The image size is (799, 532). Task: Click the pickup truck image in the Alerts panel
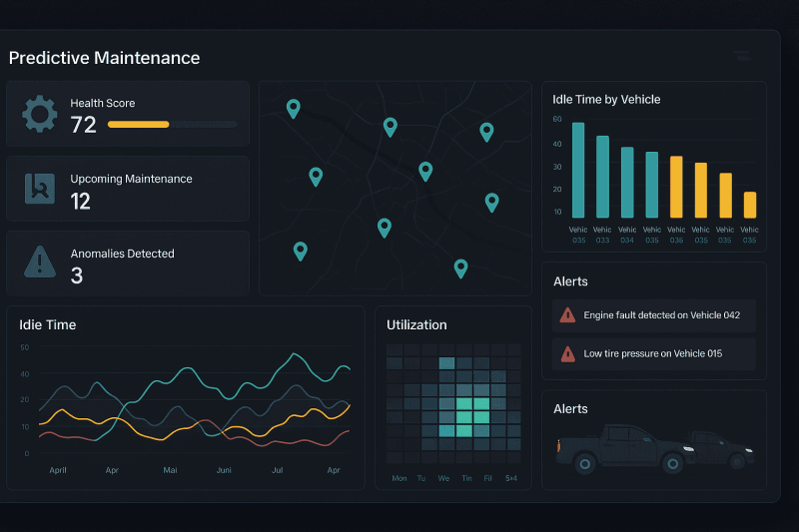coord(655,448)
